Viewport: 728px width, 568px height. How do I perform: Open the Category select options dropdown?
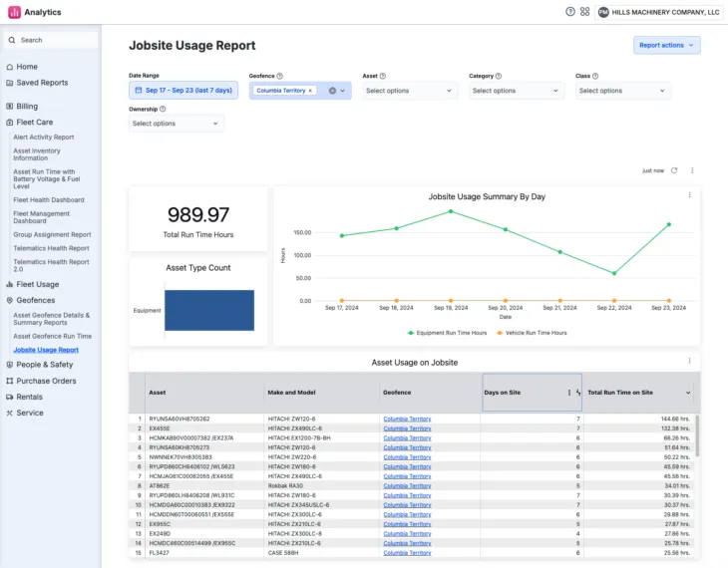pyautogui.click(x=516, y=91)
